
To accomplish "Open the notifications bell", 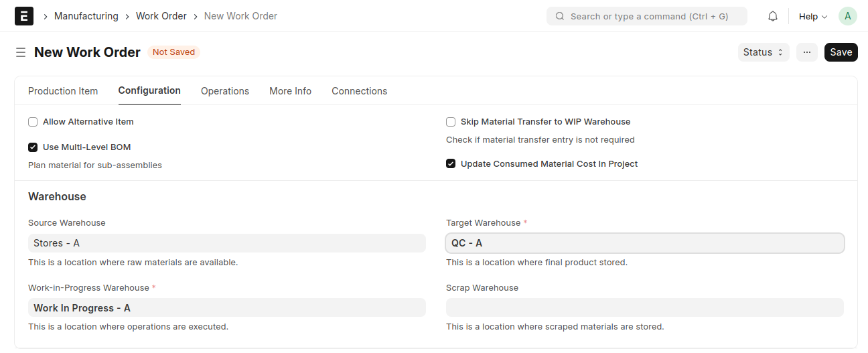I will (x=773, y=16).
